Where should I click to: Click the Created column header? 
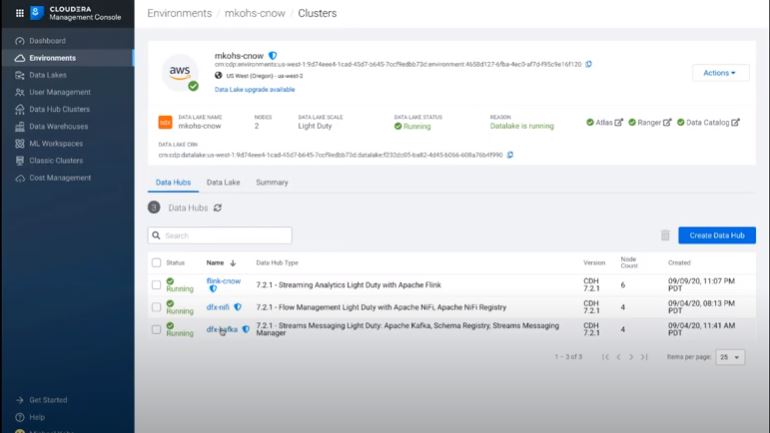679,263
